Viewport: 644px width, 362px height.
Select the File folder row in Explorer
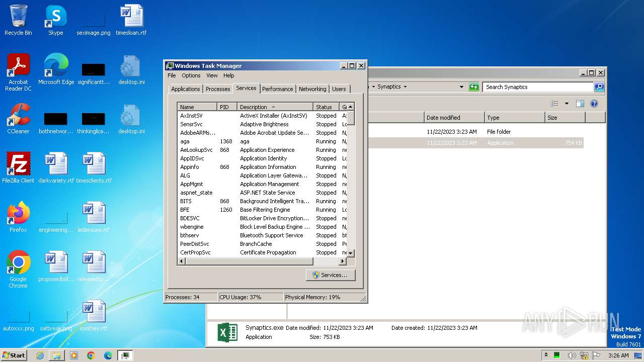click(475, 132)
